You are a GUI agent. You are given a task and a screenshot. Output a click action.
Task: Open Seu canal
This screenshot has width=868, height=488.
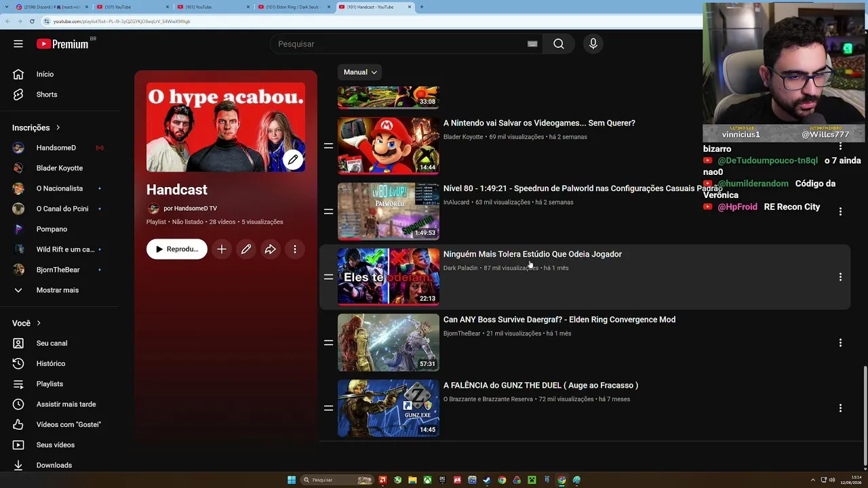tap(52, 343)
